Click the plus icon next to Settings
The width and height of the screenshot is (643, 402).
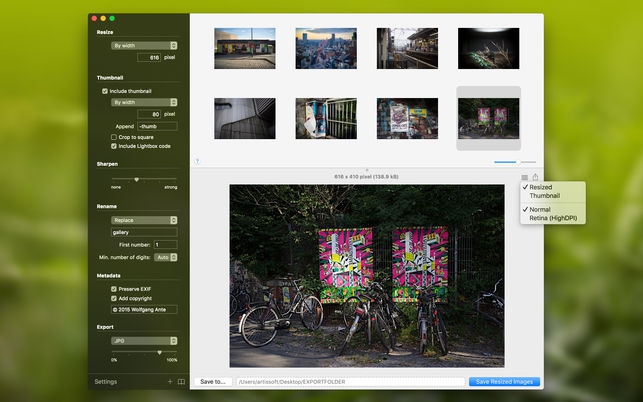(169, 382)
